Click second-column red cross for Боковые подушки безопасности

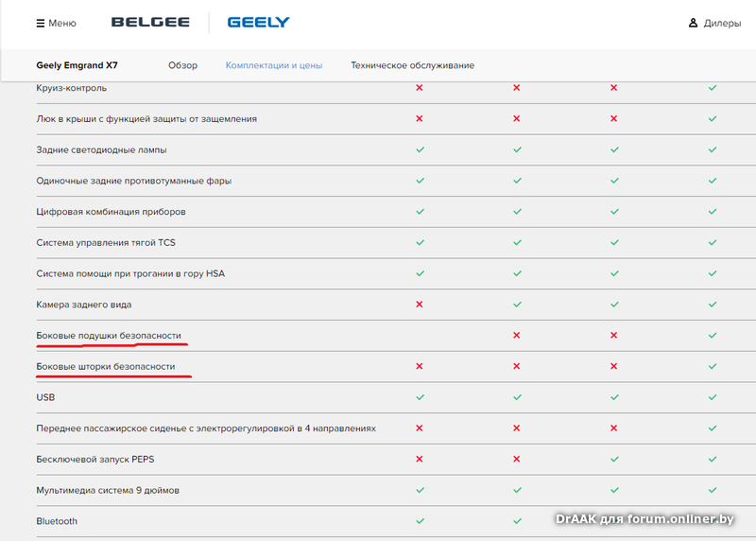[517, 336]
